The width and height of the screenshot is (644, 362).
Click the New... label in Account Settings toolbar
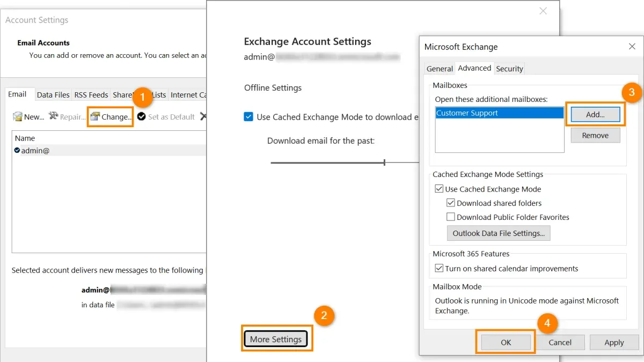coord(34,116)
